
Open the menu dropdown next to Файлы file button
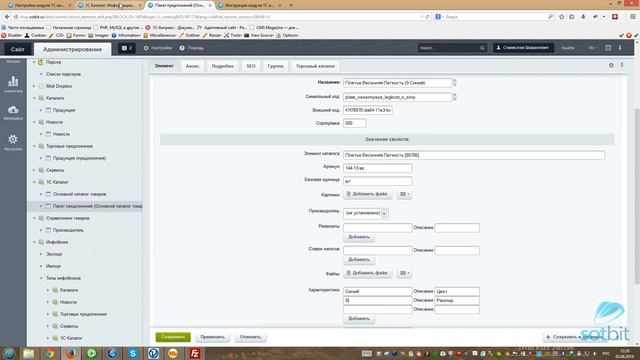point(404,273)
